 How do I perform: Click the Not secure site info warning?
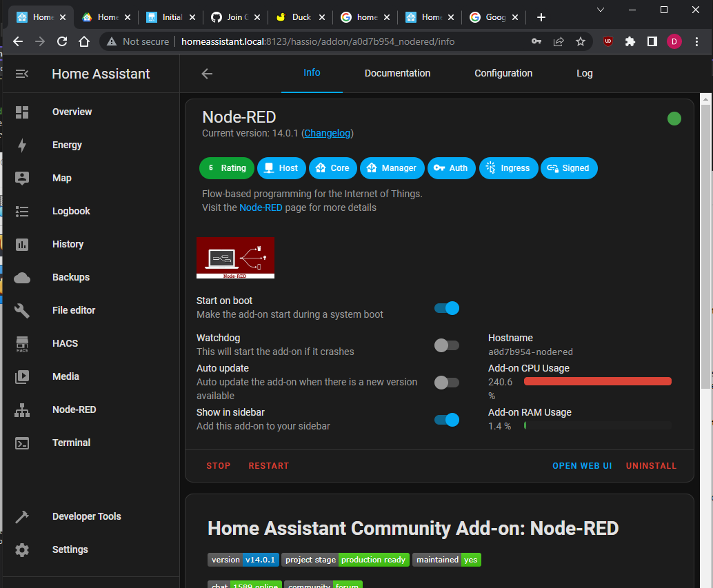138,42
